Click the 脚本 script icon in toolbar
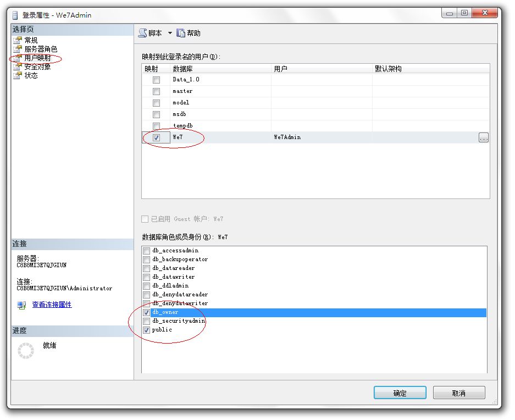The height and width of the screenshot is (420, 515). pos(142,33)
